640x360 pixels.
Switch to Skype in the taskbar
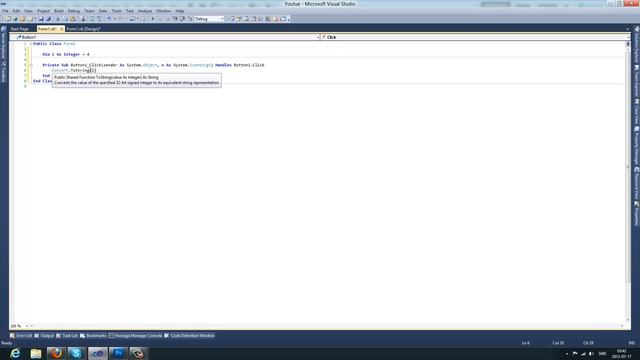coord(77,353)
